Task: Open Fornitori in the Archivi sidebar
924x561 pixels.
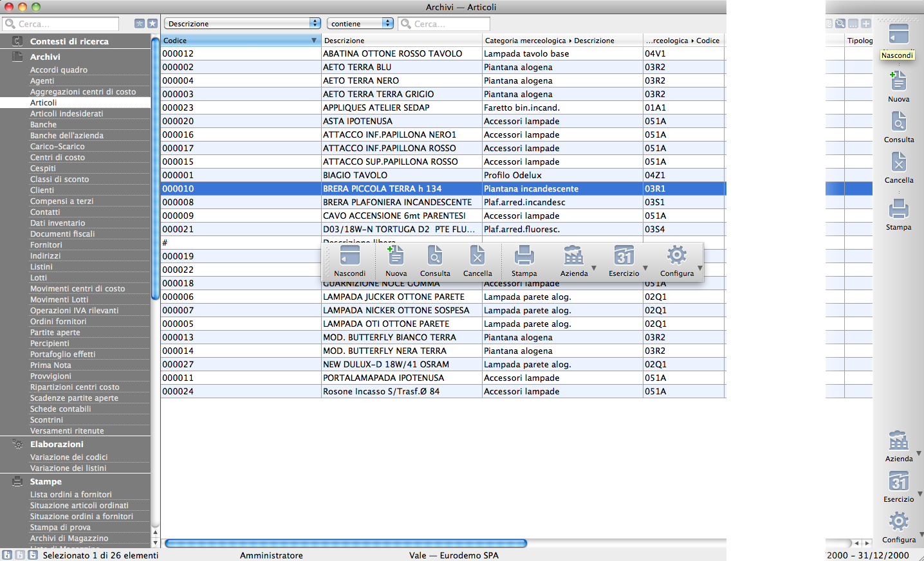Action: tap(46, 245)
